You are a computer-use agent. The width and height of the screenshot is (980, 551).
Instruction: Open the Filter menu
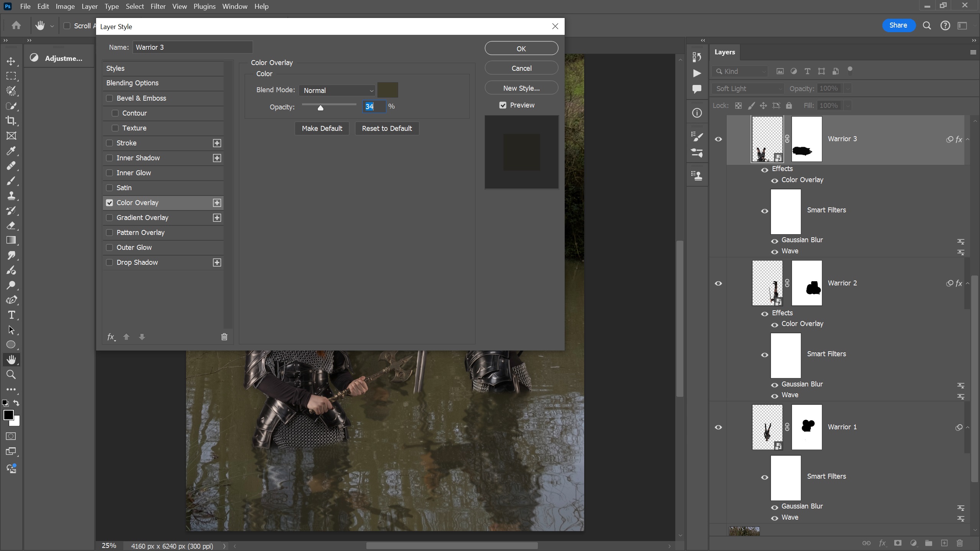click(x=158, y=7)
